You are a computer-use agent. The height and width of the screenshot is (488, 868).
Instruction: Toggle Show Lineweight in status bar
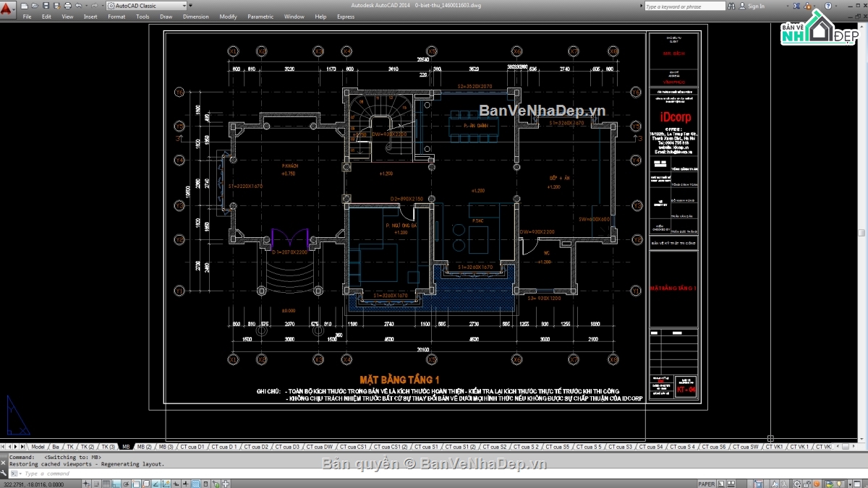[x=185, y=484]
